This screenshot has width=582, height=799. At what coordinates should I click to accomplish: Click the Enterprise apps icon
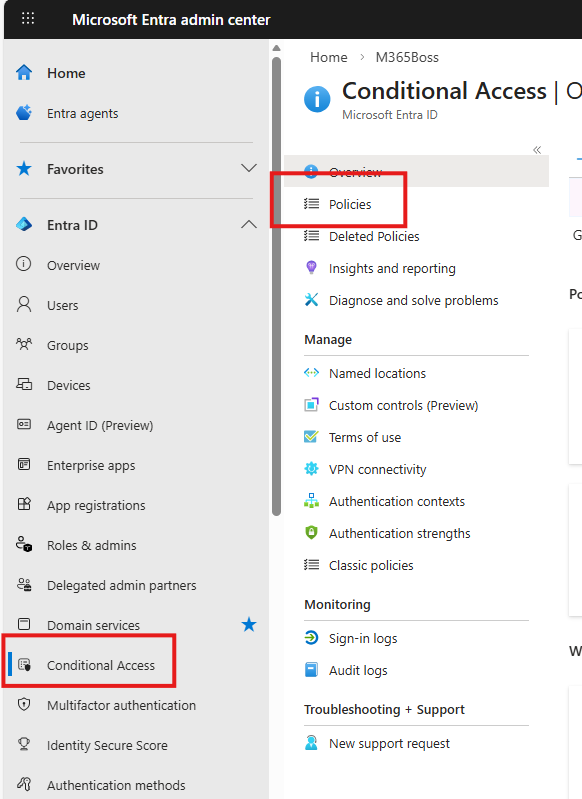click(24, 464)
